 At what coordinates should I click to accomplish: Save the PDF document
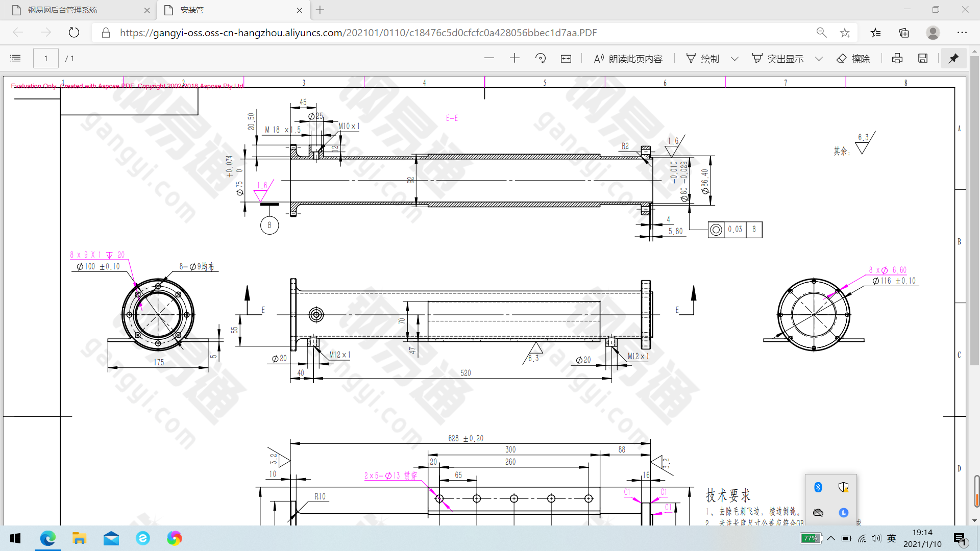click(923, 59)
